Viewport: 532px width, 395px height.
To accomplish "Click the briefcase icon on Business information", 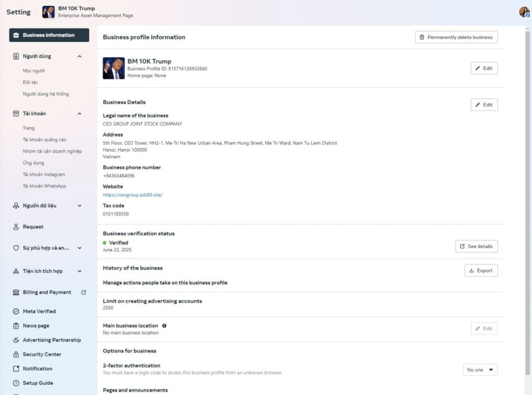I will (16, 35).
